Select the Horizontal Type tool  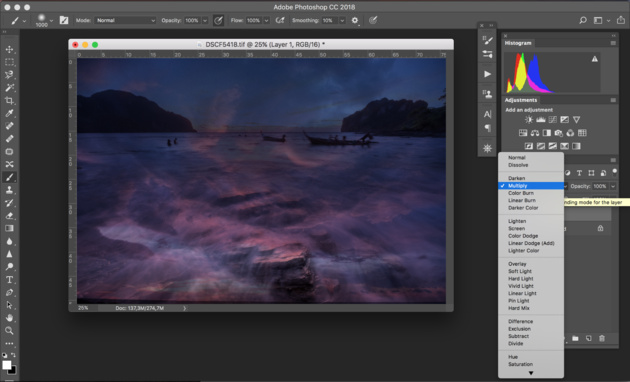[9, 280]
